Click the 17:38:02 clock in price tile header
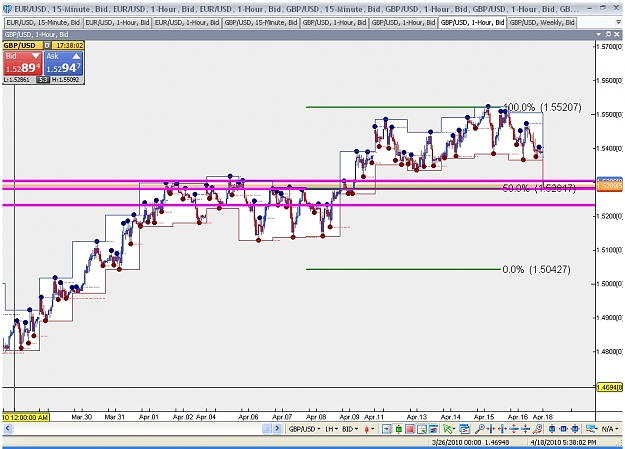This screenshot has width=625, height=449. tap(70, 45)
